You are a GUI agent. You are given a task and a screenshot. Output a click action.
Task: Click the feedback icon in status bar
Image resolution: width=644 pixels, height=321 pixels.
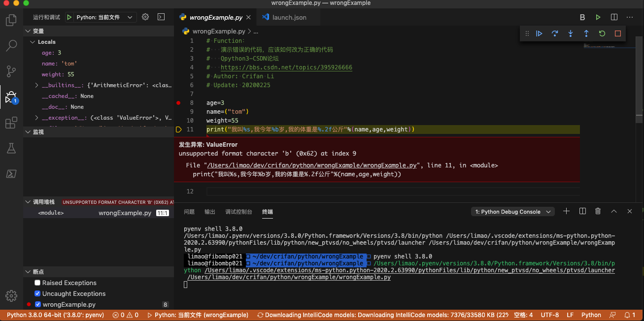click(612, 315)
